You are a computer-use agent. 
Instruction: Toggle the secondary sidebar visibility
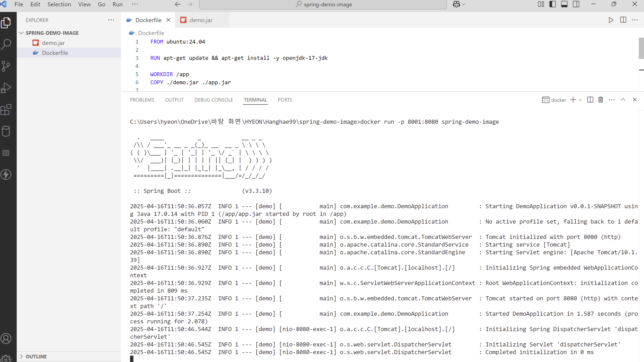[576, 4]
